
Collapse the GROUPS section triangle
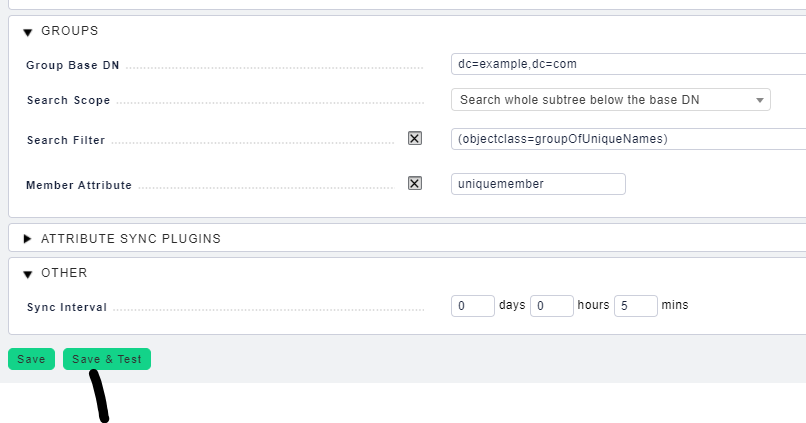coord(28,32)
